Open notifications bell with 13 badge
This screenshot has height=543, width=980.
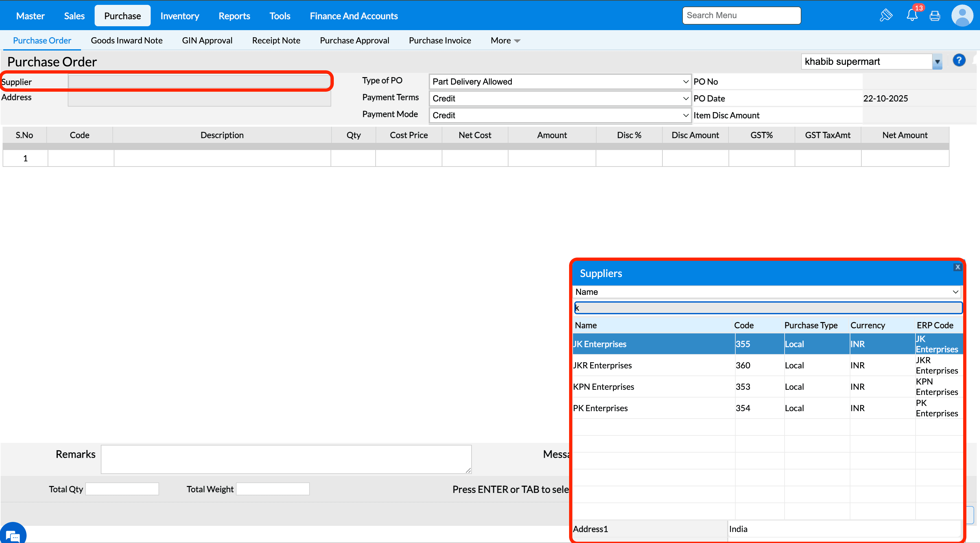912,16
